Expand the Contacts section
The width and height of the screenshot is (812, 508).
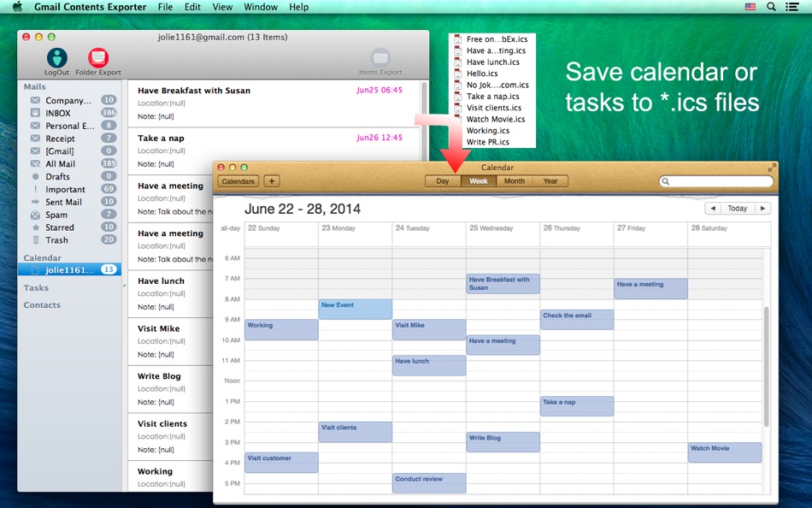tap(42, 304)
